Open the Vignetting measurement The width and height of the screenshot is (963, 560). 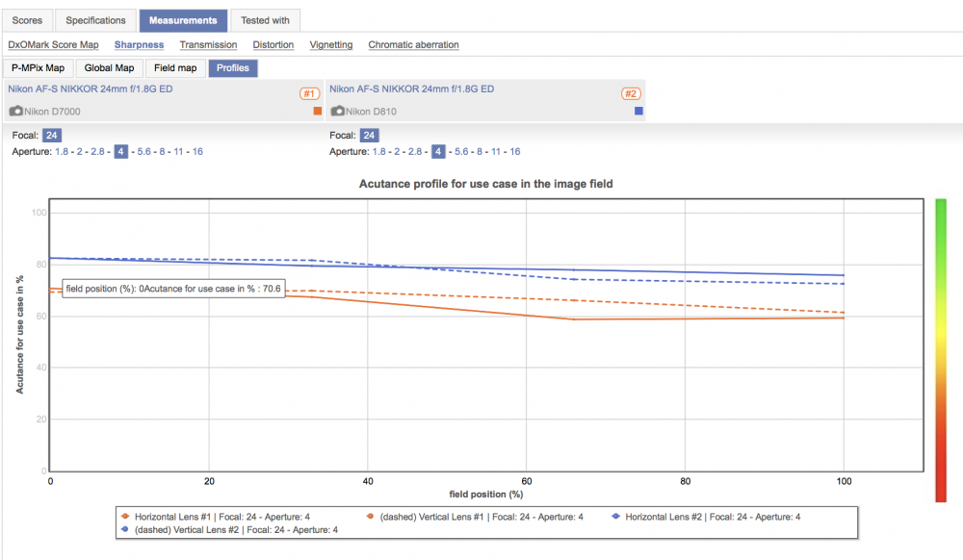(331, 45)
